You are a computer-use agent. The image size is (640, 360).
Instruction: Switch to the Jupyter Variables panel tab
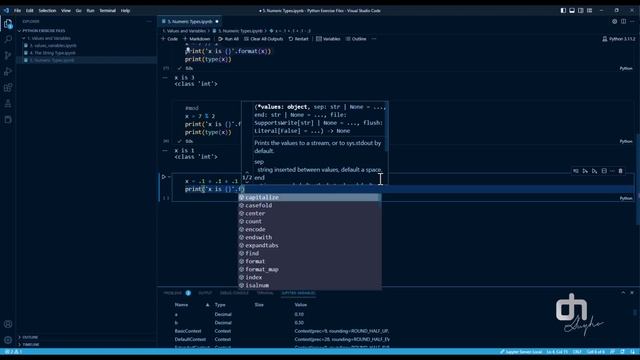[298, 293]
